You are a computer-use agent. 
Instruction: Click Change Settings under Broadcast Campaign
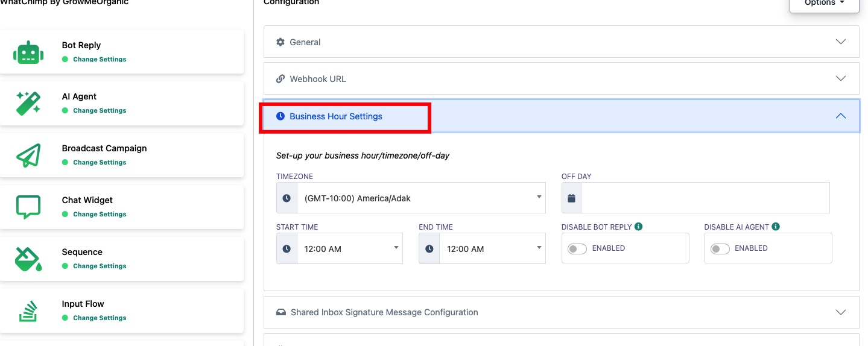coord(100,163)
